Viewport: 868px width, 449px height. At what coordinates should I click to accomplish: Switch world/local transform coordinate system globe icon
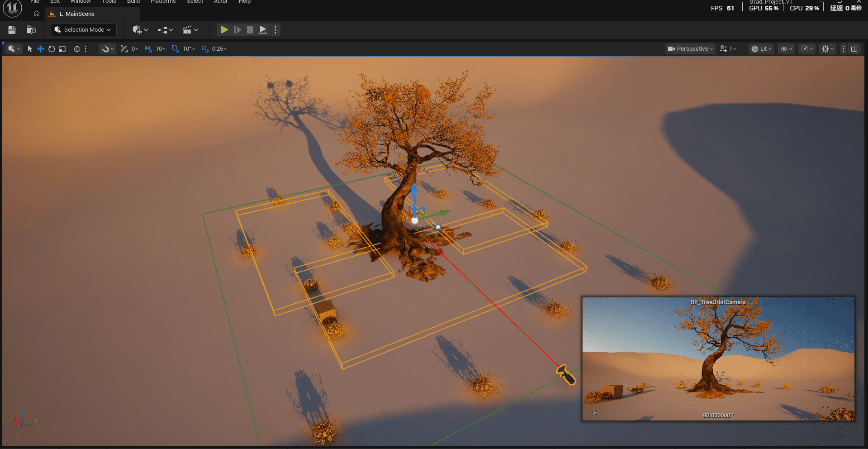(x=77, y=49)
